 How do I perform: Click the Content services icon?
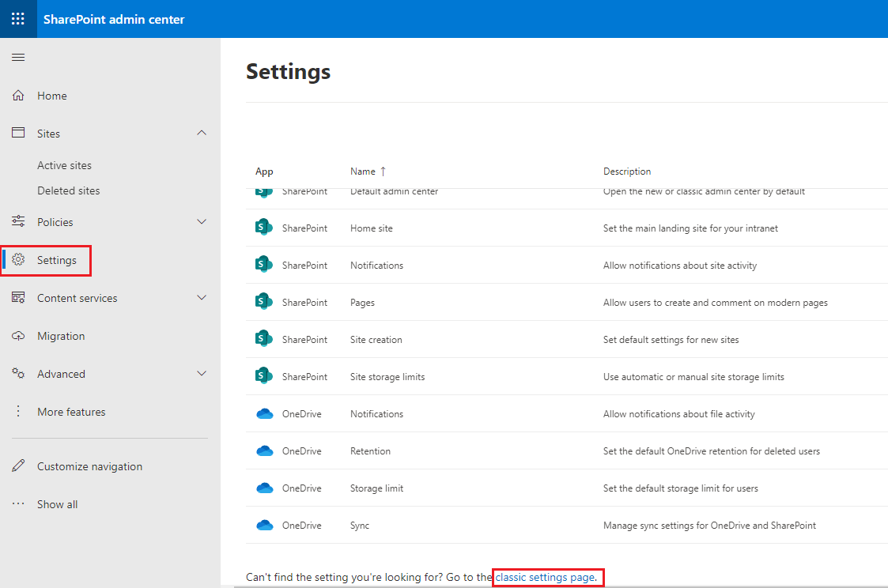(x=18, y=297)
